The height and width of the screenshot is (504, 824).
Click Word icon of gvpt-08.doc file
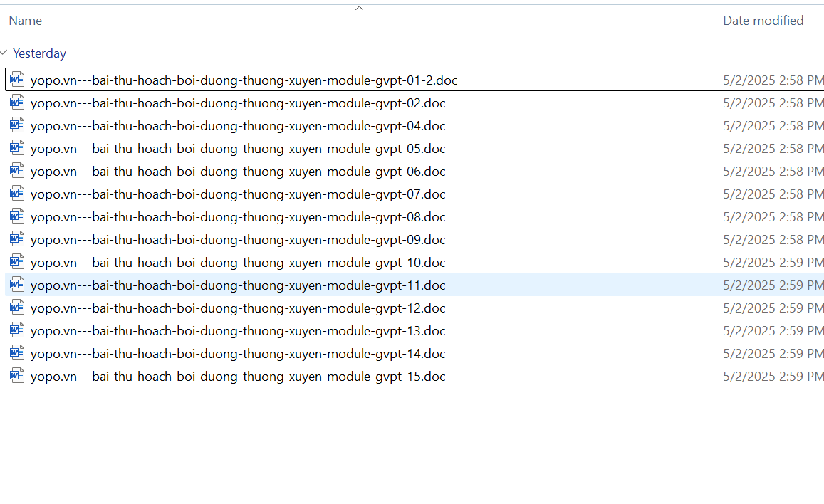click(17, 216)
